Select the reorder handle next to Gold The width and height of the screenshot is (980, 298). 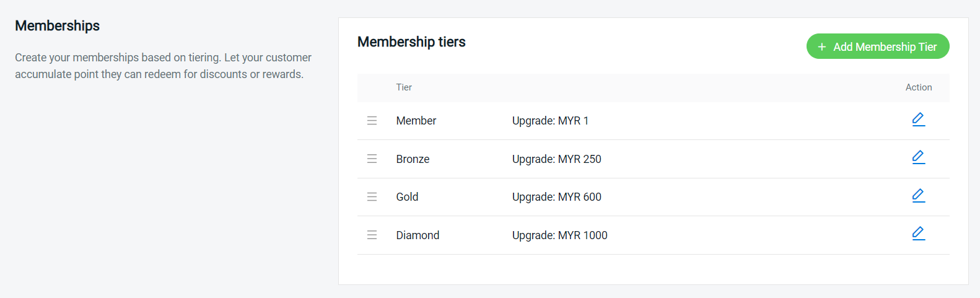point(372,197)
